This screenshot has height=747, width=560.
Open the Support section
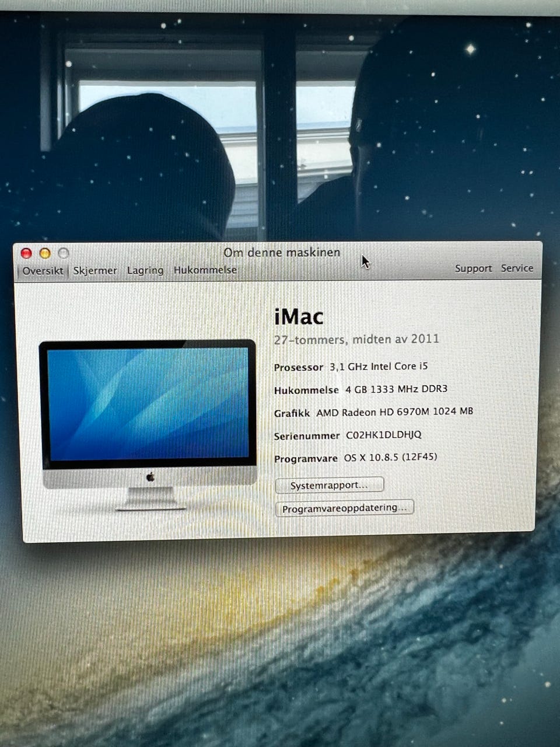[473, 268]
